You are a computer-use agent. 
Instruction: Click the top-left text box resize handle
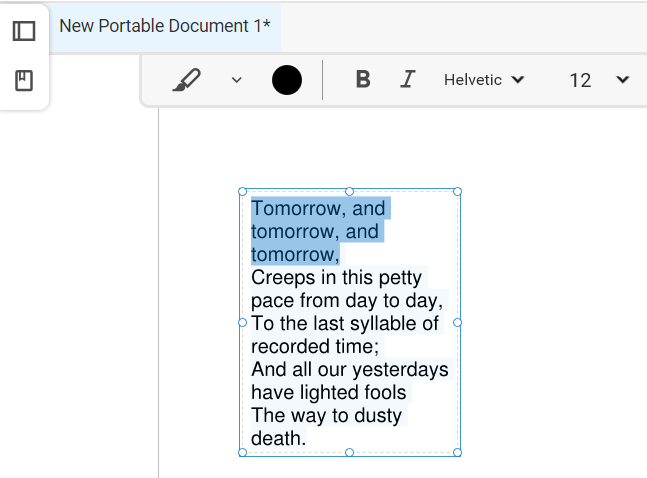point(243,192)
